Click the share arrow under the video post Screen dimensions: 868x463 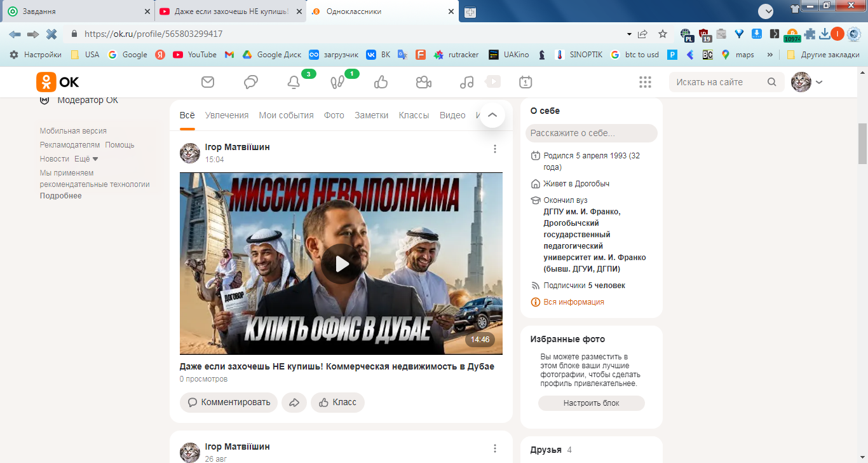point(294,403)
